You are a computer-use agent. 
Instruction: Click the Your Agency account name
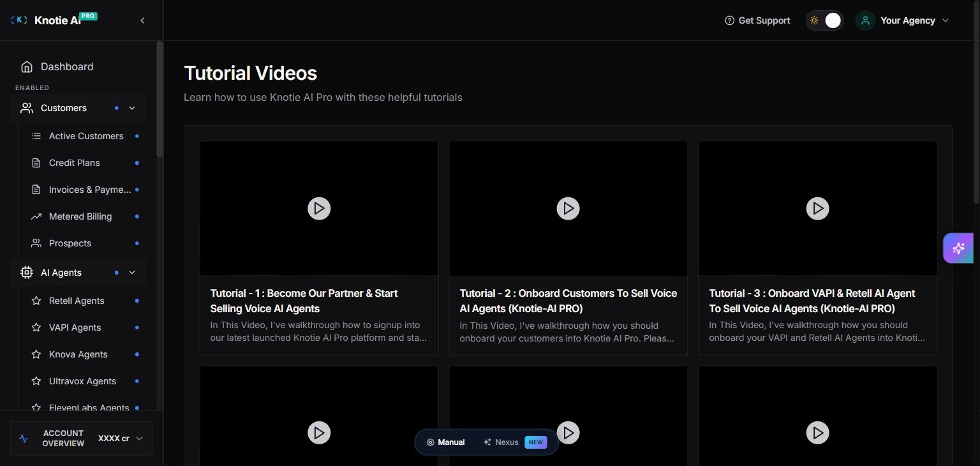pyautogui.click(x=908, y=20)
